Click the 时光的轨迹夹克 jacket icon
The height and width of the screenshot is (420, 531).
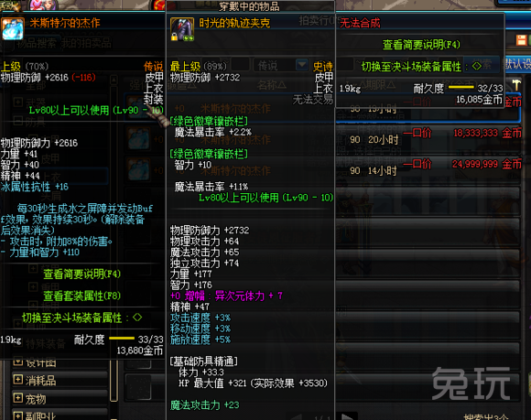[x=182, y=29]
